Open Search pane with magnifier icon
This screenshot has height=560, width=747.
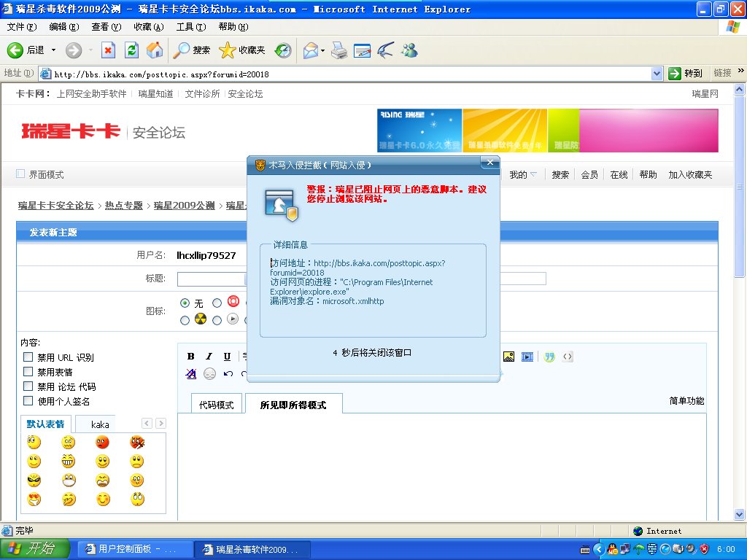(x=181, y=50)
